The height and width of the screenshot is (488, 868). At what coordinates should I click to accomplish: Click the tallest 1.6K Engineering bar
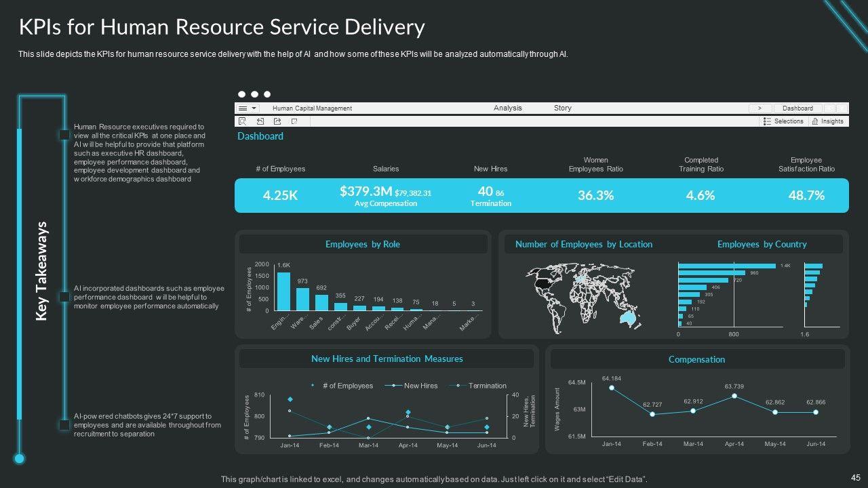[x=283, y=291]
